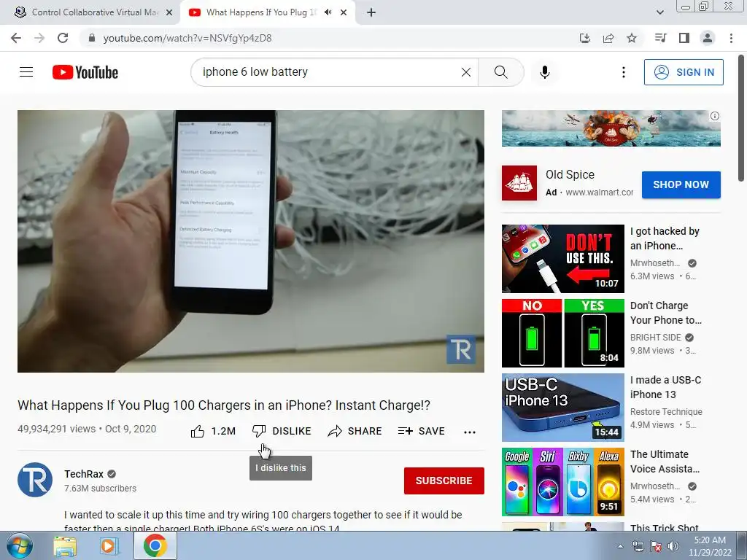Click 'The Ultimate Voice Assista...' title
Viewport: 747px width, 560px height.
[x=665, y=462]
